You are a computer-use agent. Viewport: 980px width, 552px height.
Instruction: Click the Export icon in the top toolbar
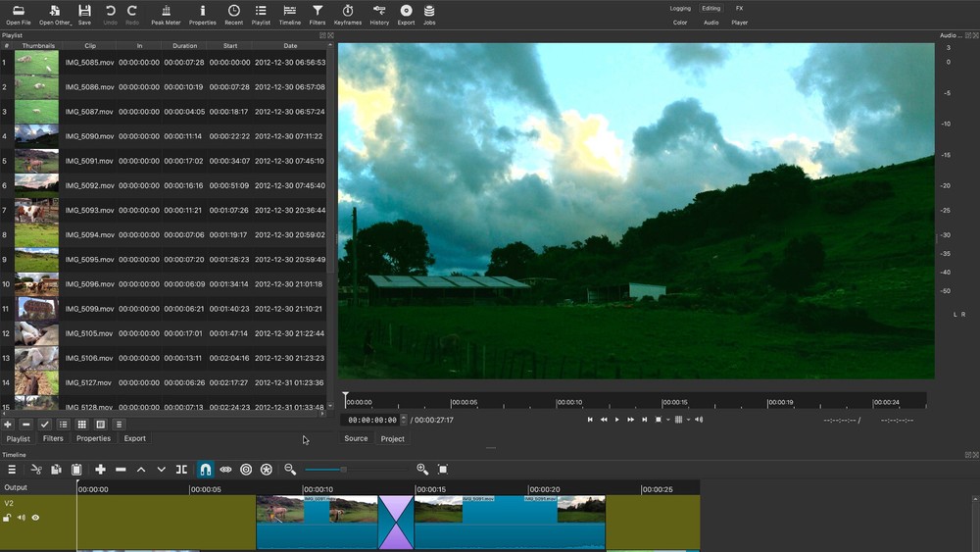pyautogui.click(x=407, y=15)
